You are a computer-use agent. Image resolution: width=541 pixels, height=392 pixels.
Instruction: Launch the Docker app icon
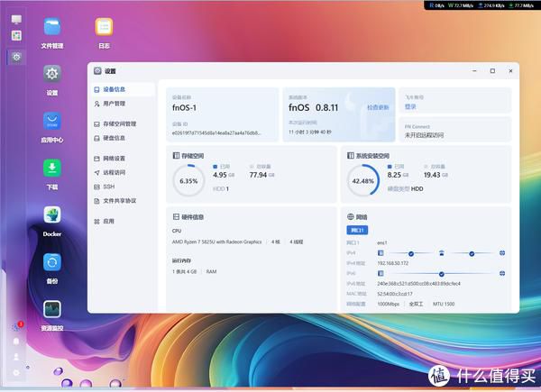[x=52, y=215]
